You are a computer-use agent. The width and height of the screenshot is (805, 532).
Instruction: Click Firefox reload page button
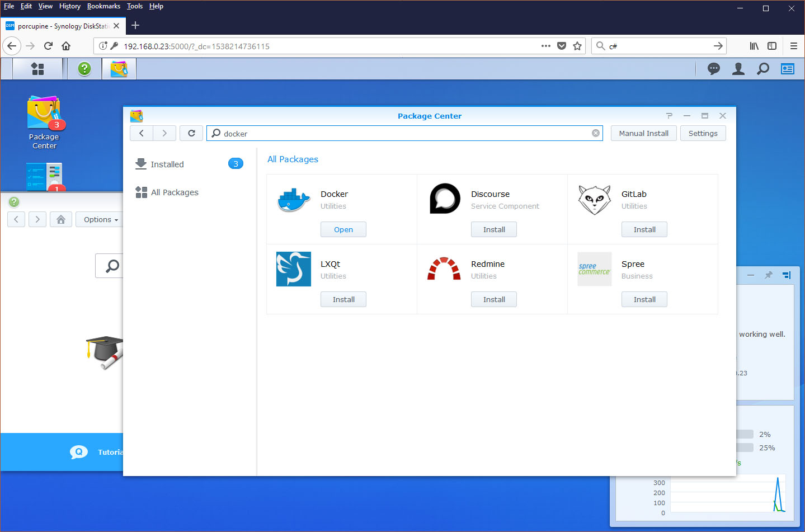click(48, 46)
